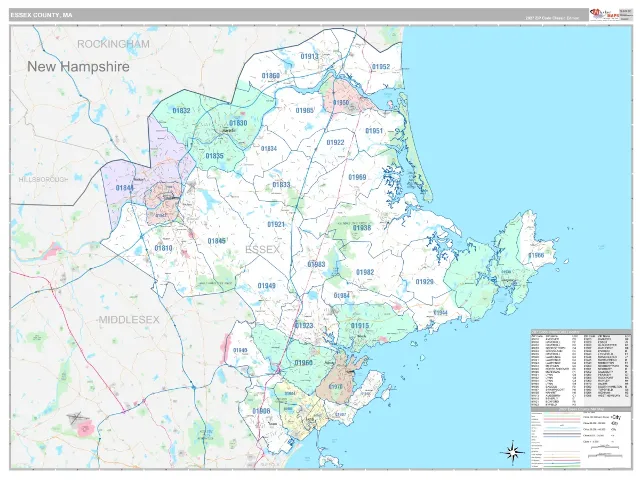Select the "HILLSBOROUGH" county label
Screen dimensions: 640x480
[x=43, y=180]
